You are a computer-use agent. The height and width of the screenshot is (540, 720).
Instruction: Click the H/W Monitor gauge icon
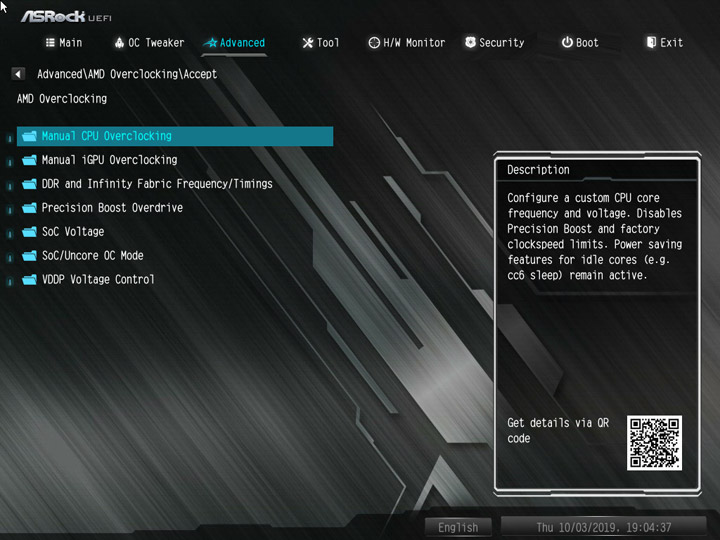pyautogui.click(x=374, y=43)
